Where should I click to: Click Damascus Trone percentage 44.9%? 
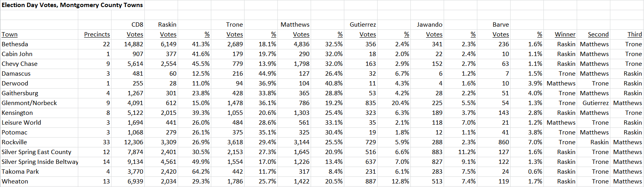click(x=261, y=74)
